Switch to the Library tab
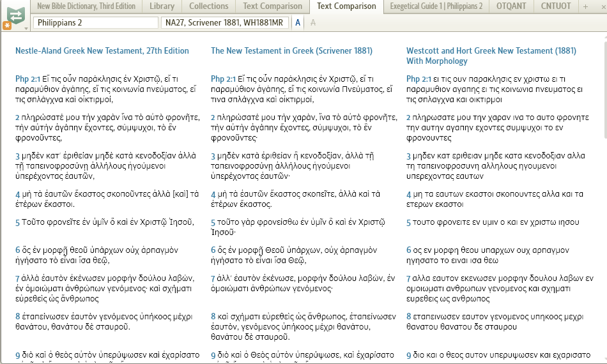This screenshot has width=607, height=364. click(162, 6)
